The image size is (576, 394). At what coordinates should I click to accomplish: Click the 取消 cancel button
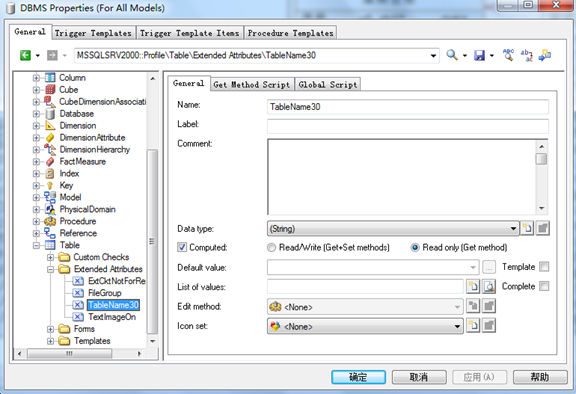[419, 377]
